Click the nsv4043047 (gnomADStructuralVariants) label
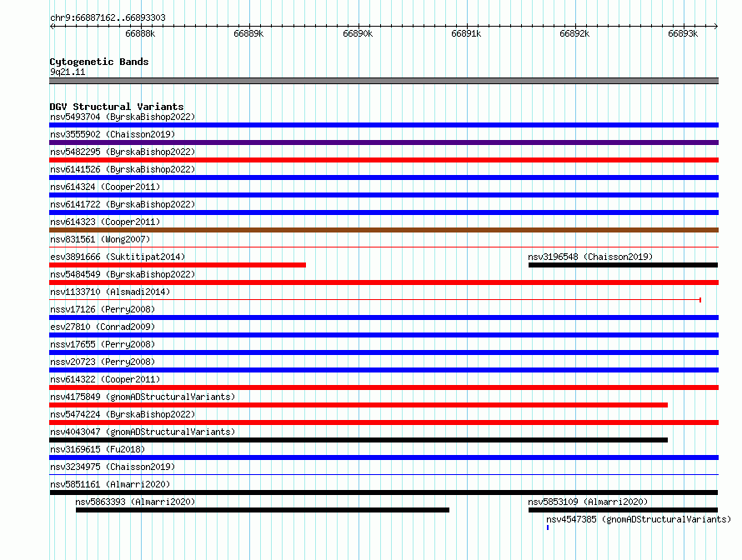The height and width of the screenshot is (560, 742). 143,432
